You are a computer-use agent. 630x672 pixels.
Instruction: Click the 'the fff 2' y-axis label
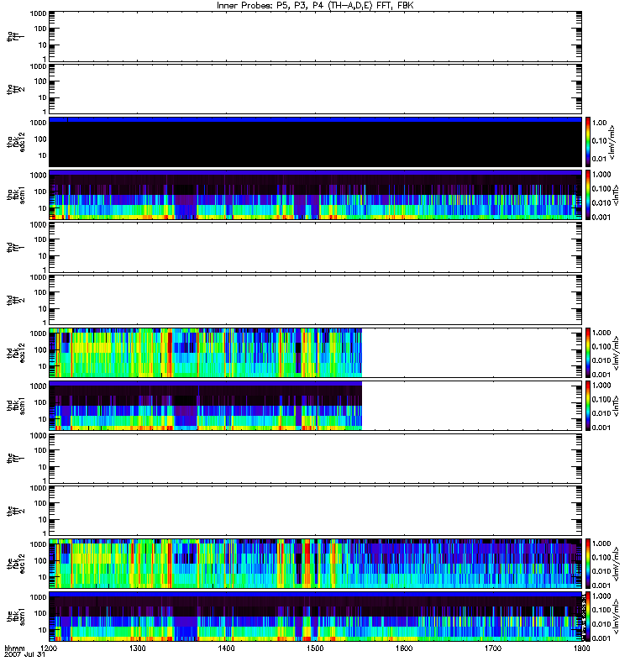pos(15,511)
